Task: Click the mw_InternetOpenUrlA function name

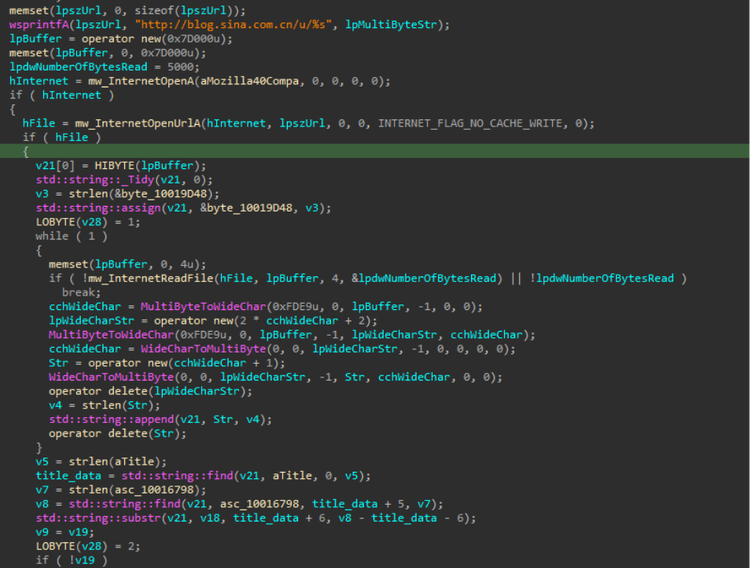Action: (x=135, y=123)
